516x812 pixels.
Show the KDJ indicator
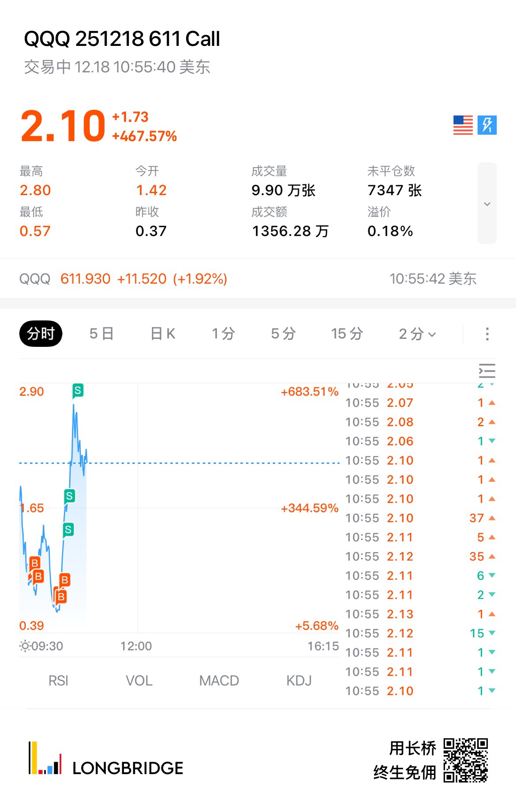click(x=299, y=680)
